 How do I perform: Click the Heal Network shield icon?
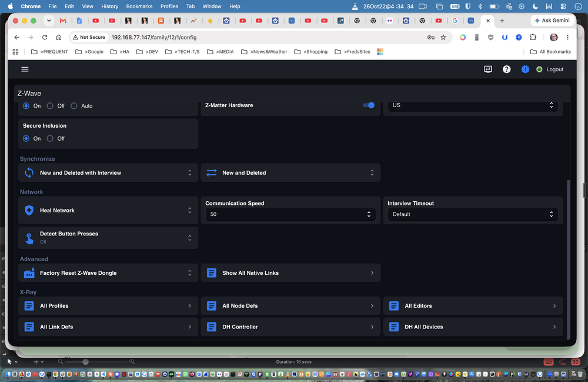(x=29, y=210)
